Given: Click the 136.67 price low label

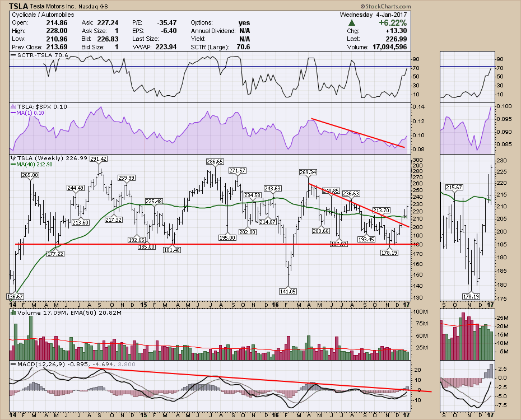Looking at the screenshot, I should point(15,296).
